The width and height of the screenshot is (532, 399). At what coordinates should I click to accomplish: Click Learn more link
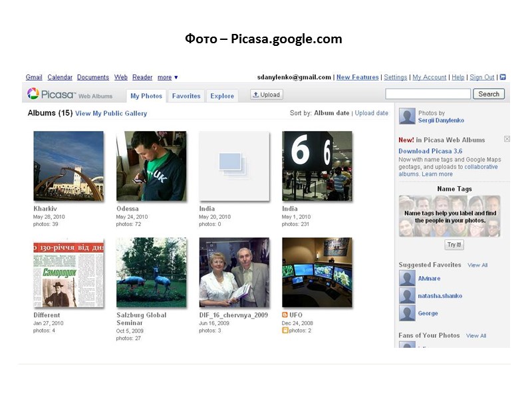tap(437, 174)
